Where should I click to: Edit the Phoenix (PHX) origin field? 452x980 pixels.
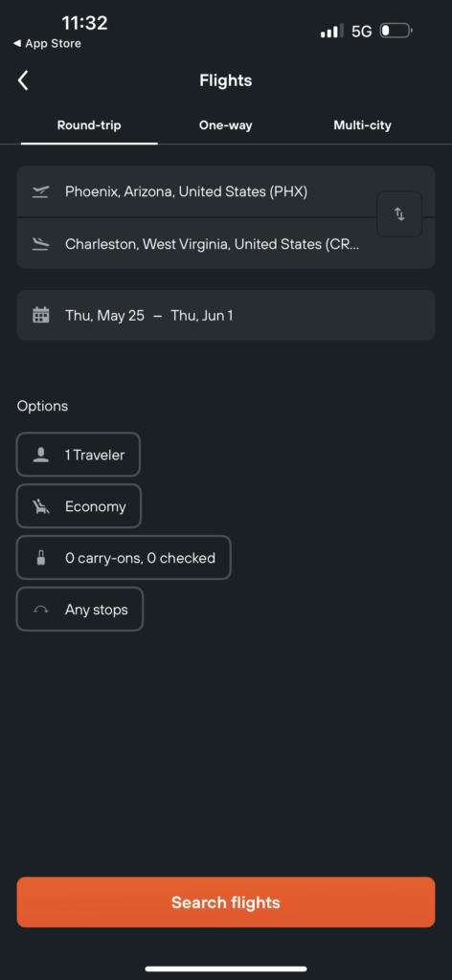196,191
